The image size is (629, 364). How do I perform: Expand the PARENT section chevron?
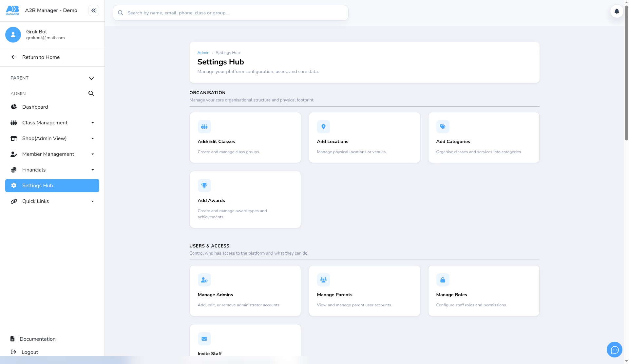91,78
